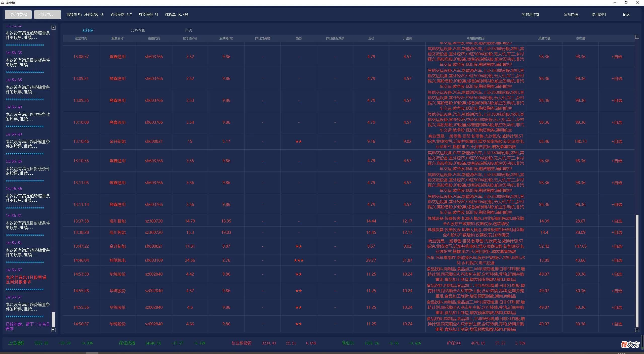Click the 科创50 label in status bar
This screenshot has height=354, width=644.
point(348,343)
